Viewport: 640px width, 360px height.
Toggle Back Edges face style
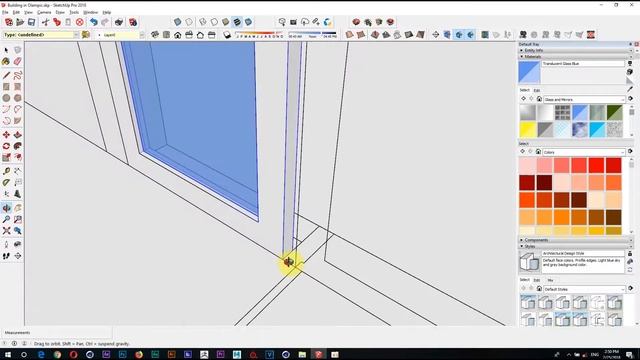pos(189,22)
